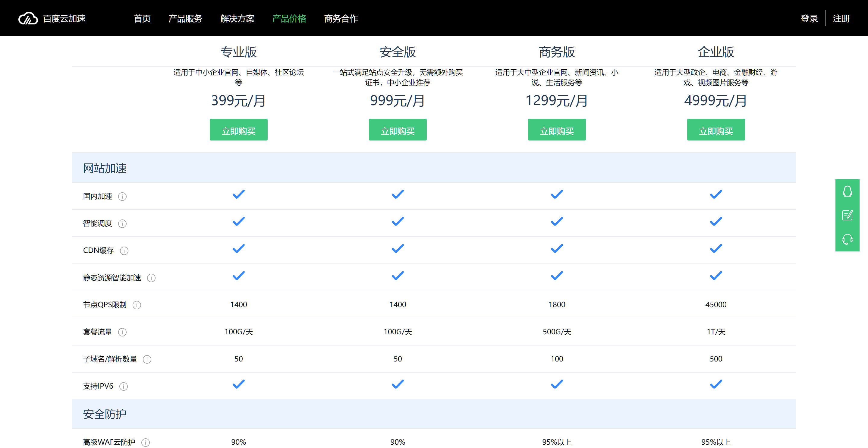Viewport: 868px width, 448px height.
Task: Buy the 企业版 plan with 立即购买
Action: click(716, 130)
